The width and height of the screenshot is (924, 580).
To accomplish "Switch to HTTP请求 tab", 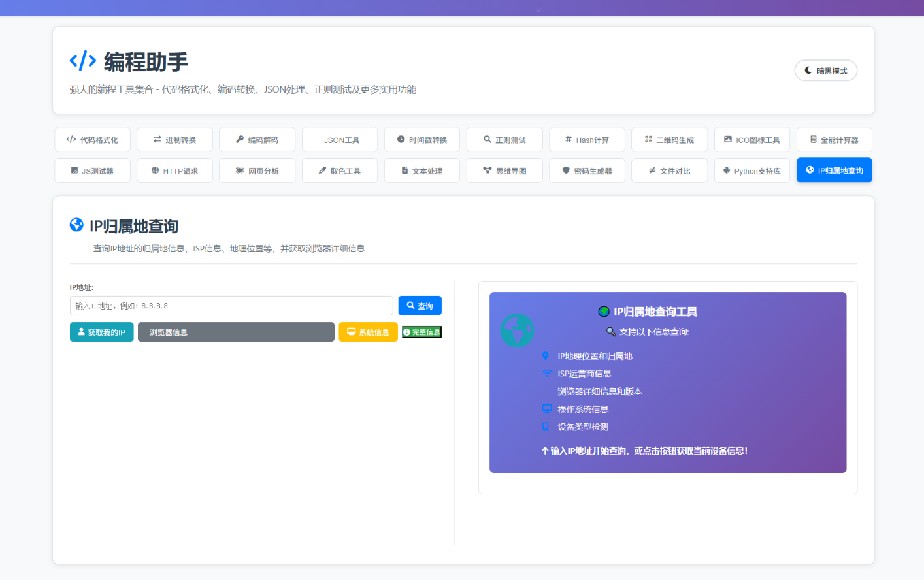I will (174, 170).
